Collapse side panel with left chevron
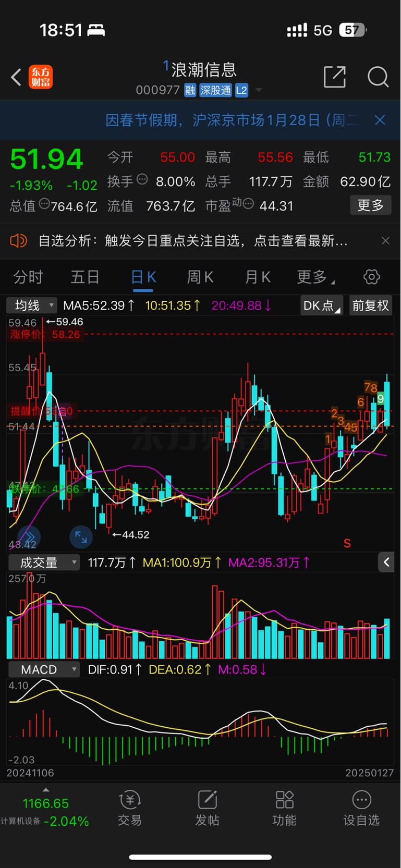The image size is (401, 868). pos(386,562)
